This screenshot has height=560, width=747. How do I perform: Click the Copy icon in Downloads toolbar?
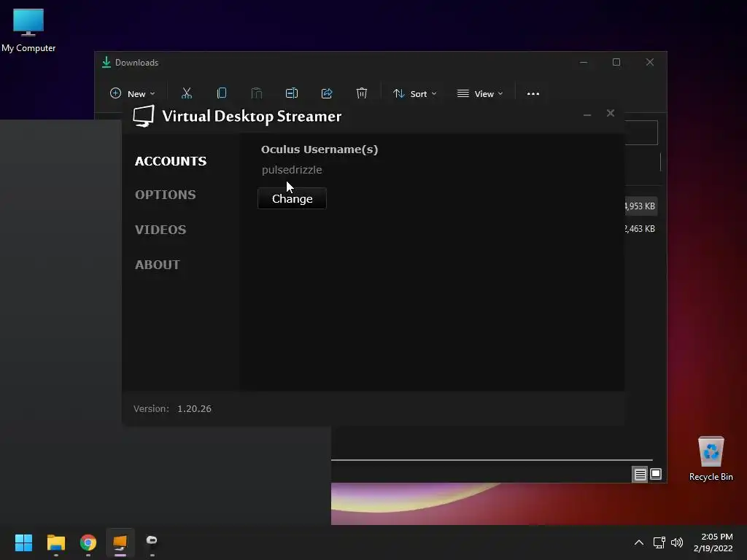click(222, 93)
